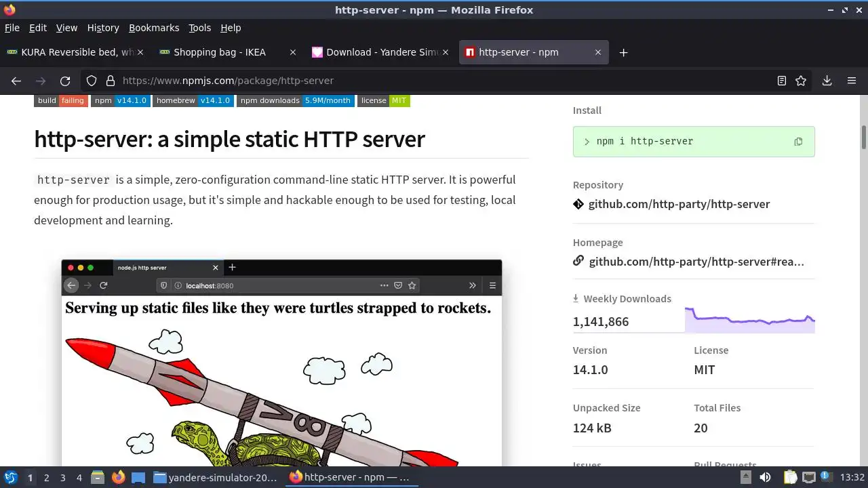Viewport: 868px width, 488px height.
Task: Click the page vertical scrollbar thumb
Action: [864, 137]
